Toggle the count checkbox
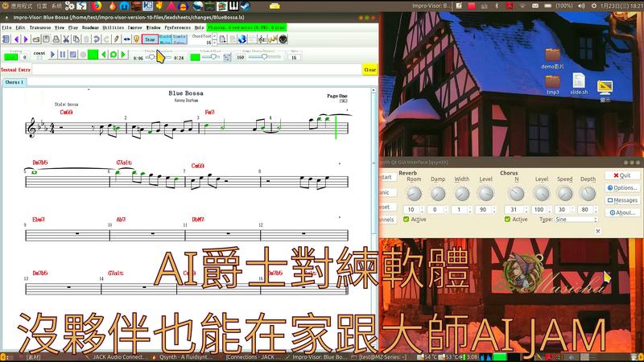Image resolution: width=644 pixels, height=362 pixels. pos(39,58)
